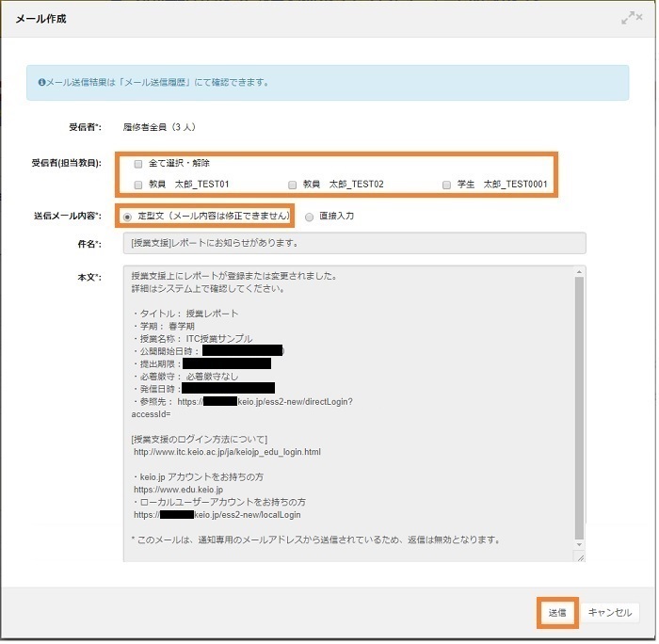Click the メール作成 dialog title

[41, 19]
